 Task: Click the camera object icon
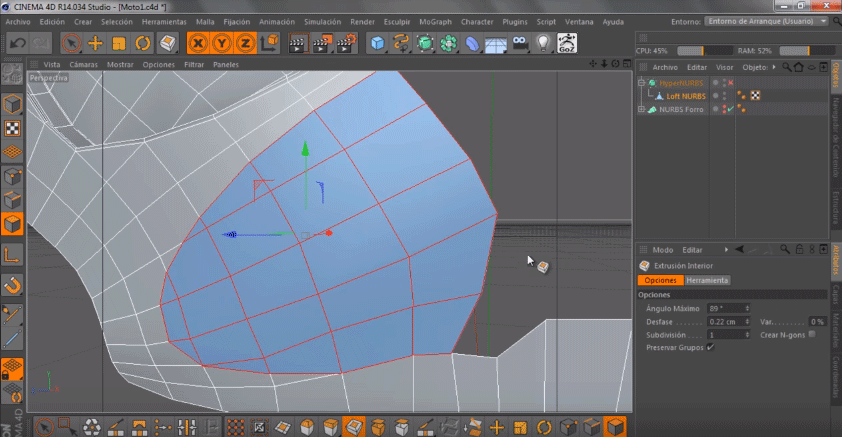[x=520, y=42]
